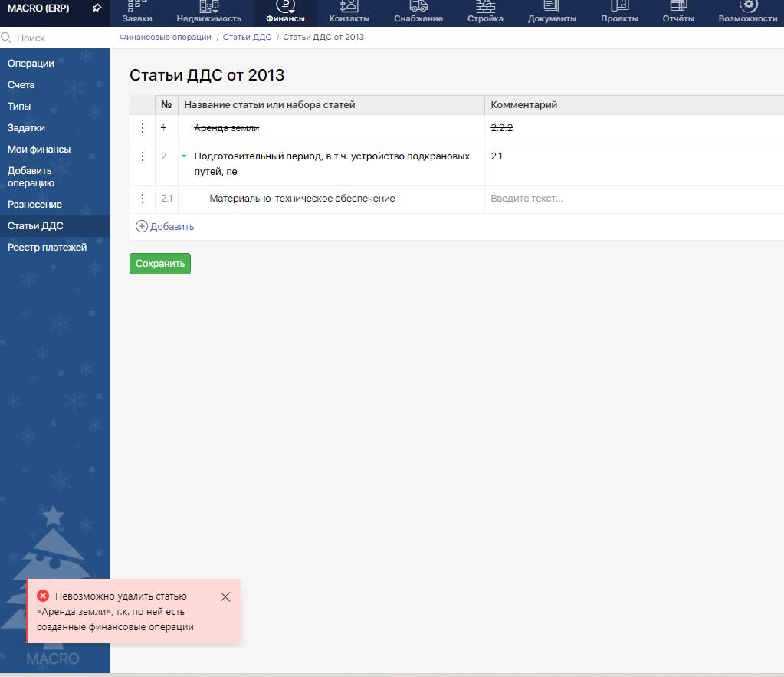Screen dimensions: 784x677
Task: Click the Поиск search field
Action: [57, 38]
